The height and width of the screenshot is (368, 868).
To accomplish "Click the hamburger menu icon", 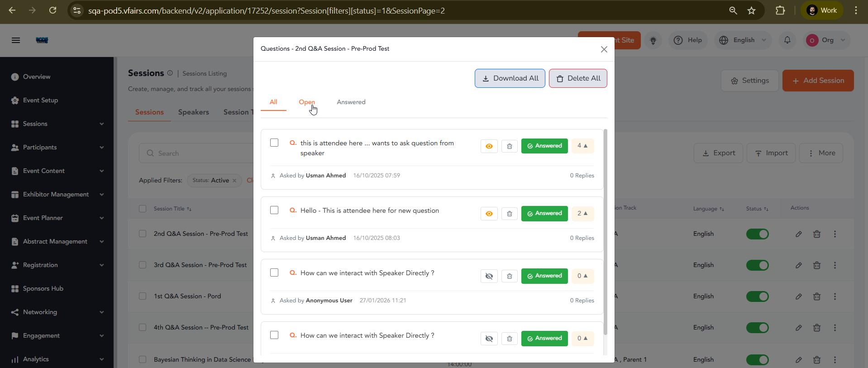I will (x=16, y=40).
